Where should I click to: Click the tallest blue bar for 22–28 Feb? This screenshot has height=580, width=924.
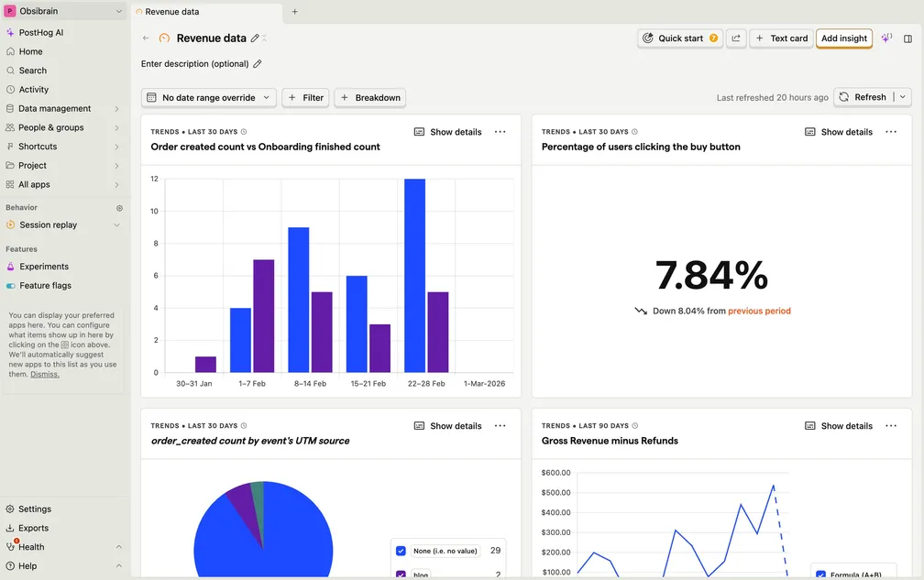(x=414, y=275)
